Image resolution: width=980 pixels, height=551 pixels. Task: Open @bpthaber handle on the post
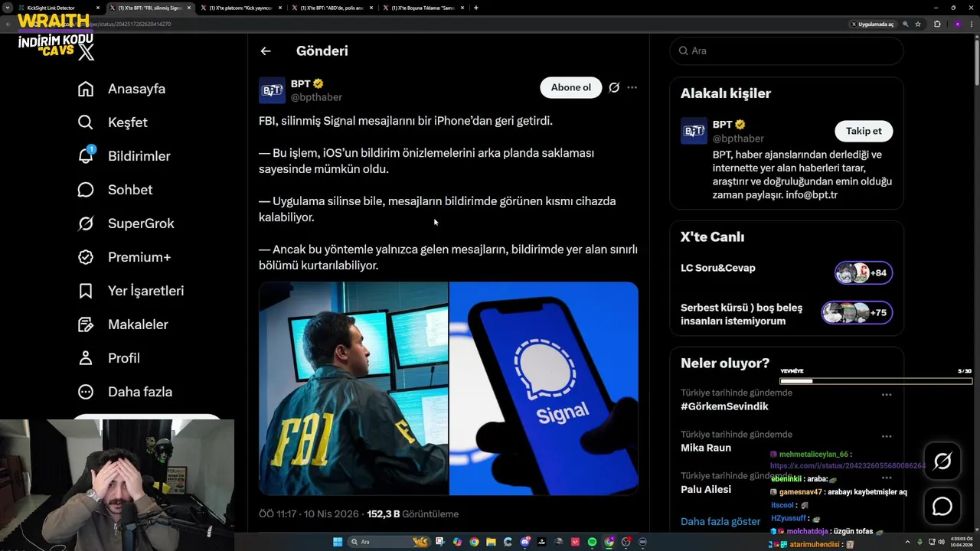pyautogui.click(x=316, y=97)
